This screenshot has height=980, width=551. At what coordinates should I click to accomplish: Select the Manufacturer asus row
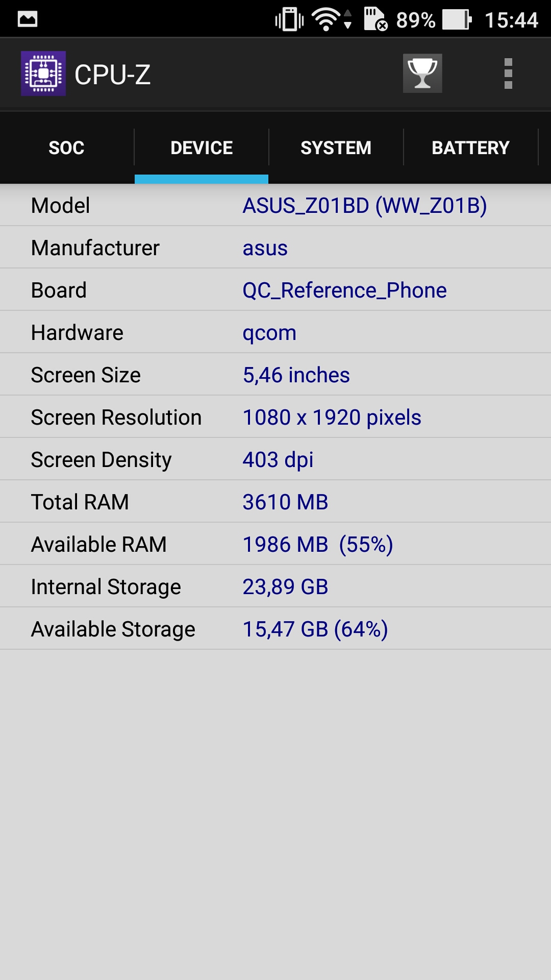(x=275, y=248)
